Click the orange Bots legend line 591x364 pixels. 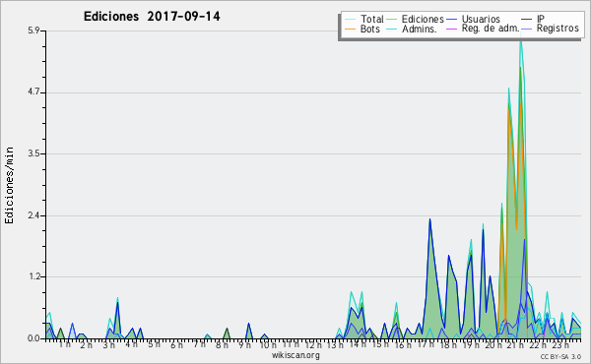point(350,29)
